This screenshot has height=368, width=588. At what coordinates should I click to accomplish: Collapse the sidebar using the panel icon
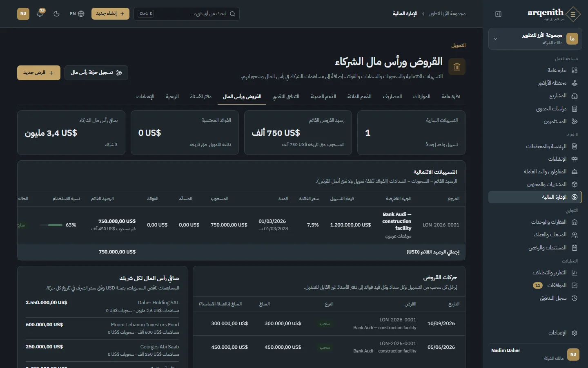498,14
